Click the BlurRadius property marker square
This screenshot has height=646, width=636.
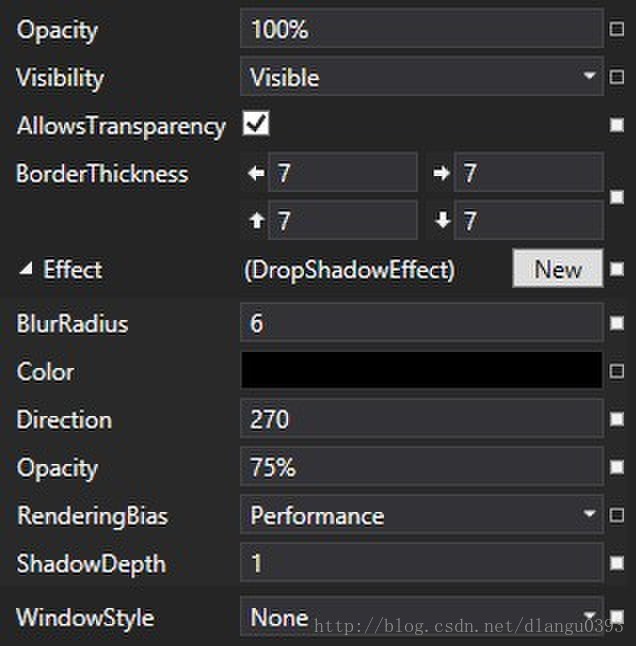[616, 323]
